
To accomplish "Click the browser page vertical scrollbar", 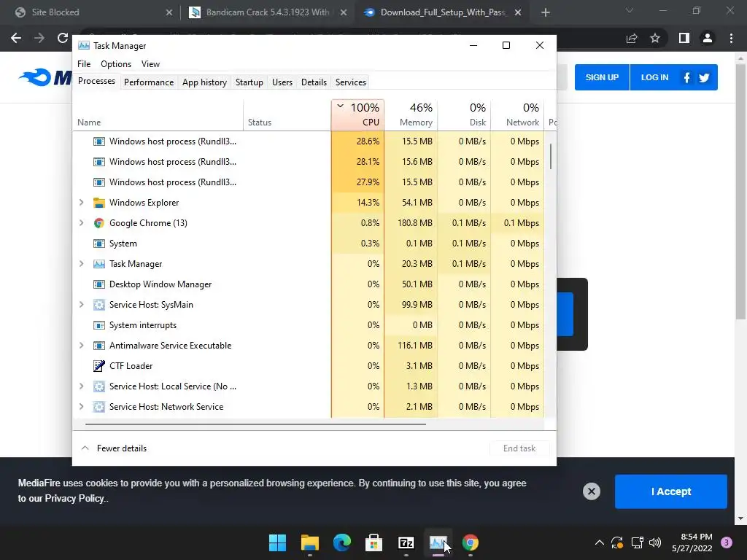I will pyautogui.click(x=740, y=190).
